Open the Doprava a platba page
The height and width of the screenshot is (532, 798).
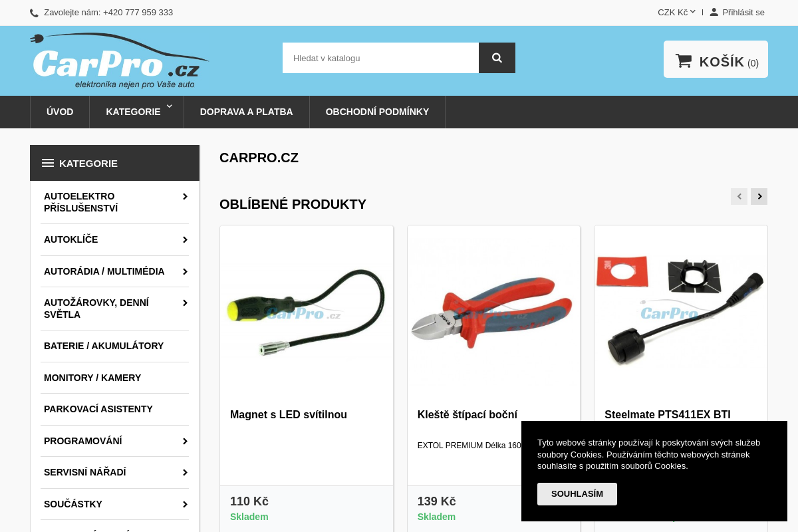pyautogui.click(x=246, y=112)
